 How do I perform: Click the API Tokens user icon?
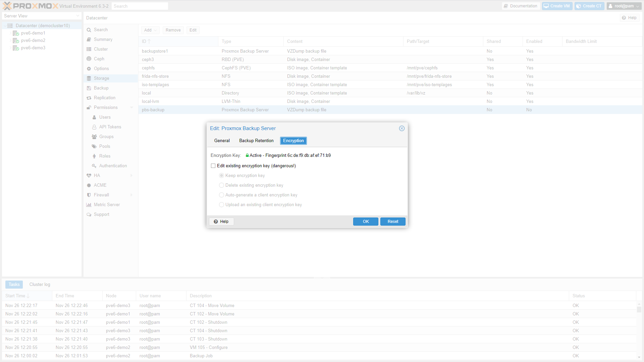click(94, 127)
